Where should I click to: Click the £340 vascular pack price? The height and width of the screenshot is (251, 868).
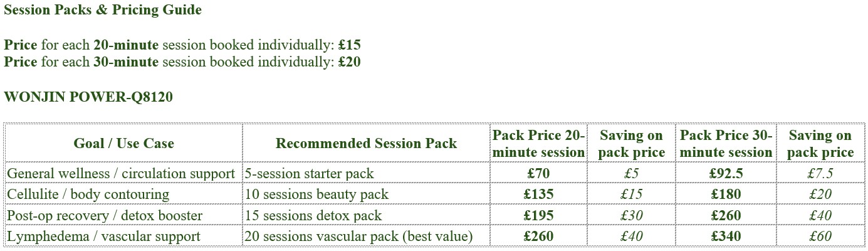pyautogui.click(x=726, y=237)
